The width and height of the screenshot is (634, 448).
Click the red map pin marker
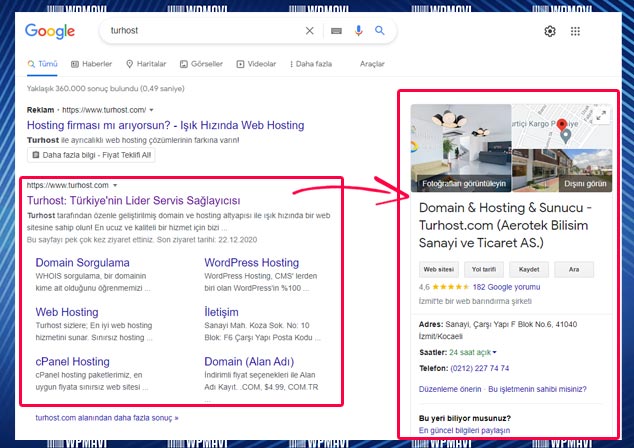pyautogui.click(x=562, y=125)
